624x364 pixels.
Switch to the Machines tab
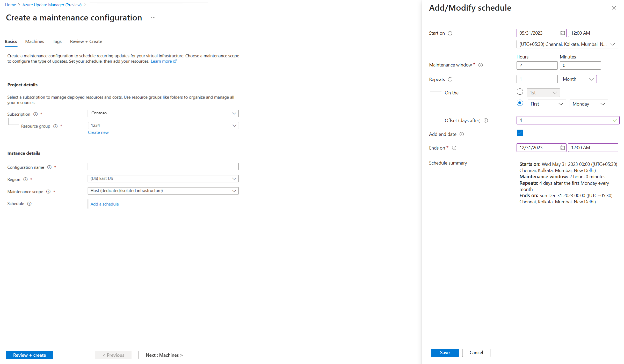coord(34,41)
